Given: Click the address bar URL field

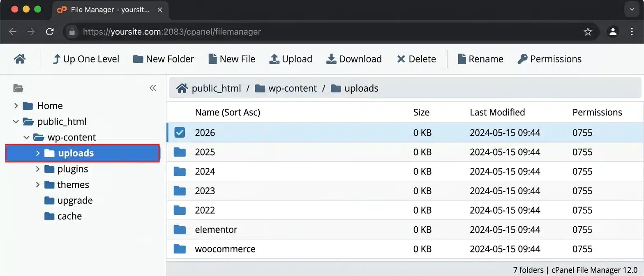Looking at the screenshot, I should pyautogui.click(x=331, y=32).
